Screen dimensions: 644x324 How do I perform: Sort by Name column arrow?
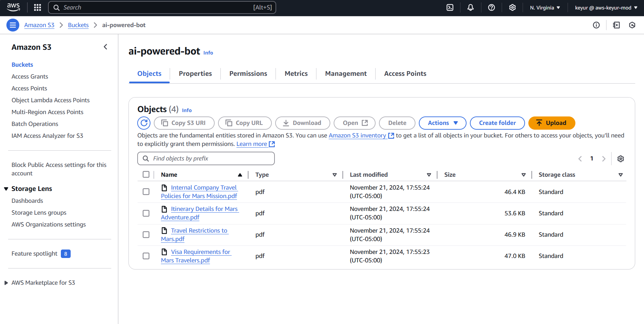[240, 175]
